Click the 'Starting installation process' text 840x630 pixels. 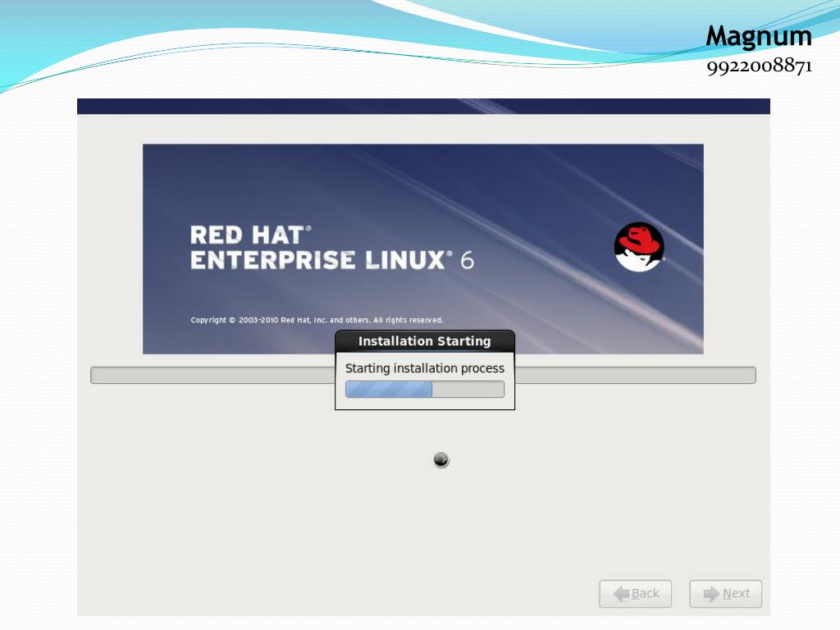click(x=425, y=368)
